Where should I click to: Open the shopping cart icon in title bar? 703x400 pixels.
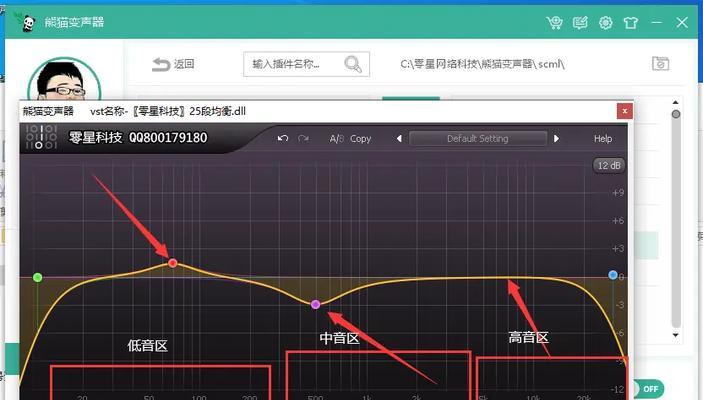pos(555,22)
